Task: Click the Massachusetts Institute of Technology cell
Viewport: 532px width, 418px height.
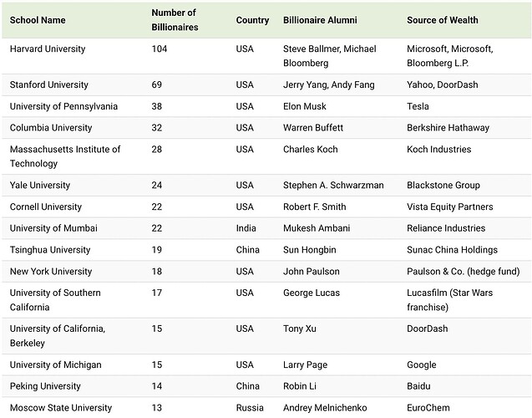Action: click(x=65, y=156)
